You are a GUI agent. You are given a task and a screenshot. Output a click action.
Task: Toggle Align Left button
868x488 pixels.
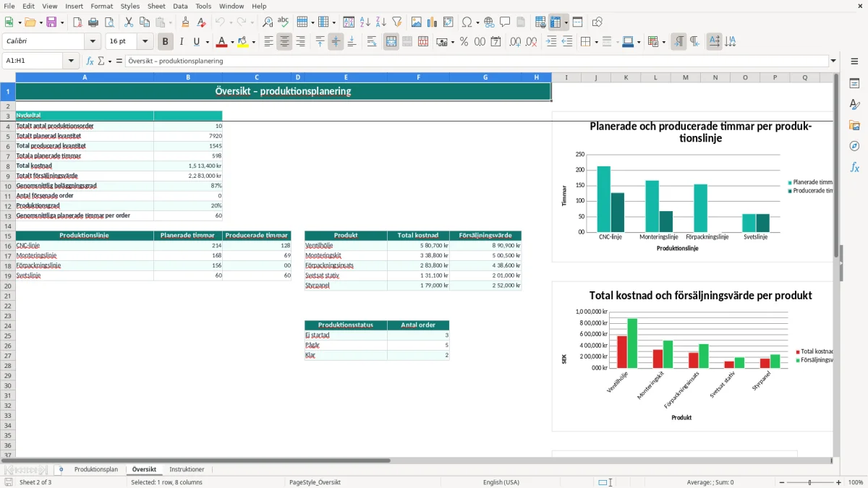click(x=268, y=42)
